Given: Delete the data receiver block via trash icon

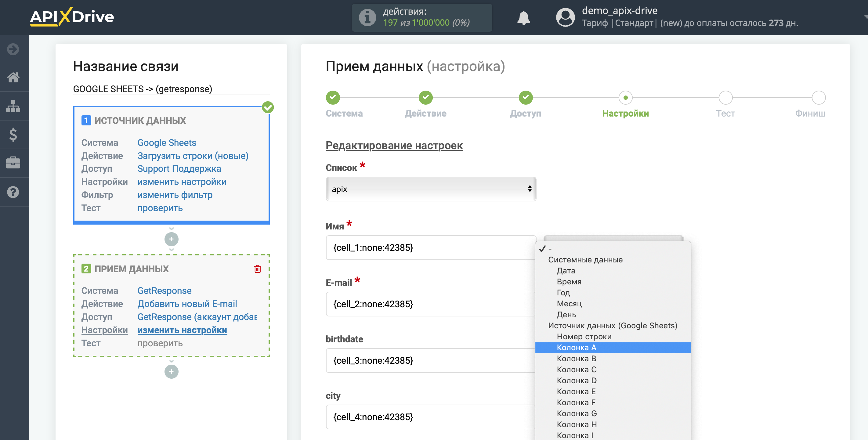Looking at the screenshot, I should [x=257, y=269].
